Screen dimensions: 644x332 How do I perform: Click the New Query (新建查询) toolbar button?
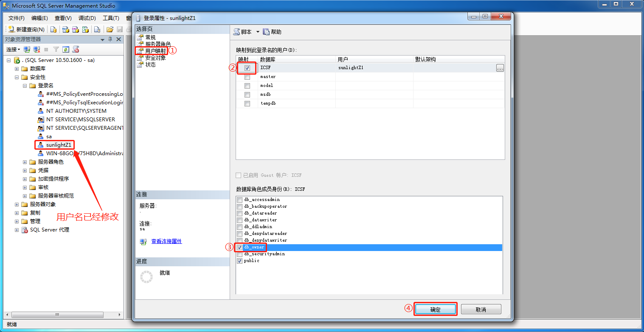pos(26,30)
